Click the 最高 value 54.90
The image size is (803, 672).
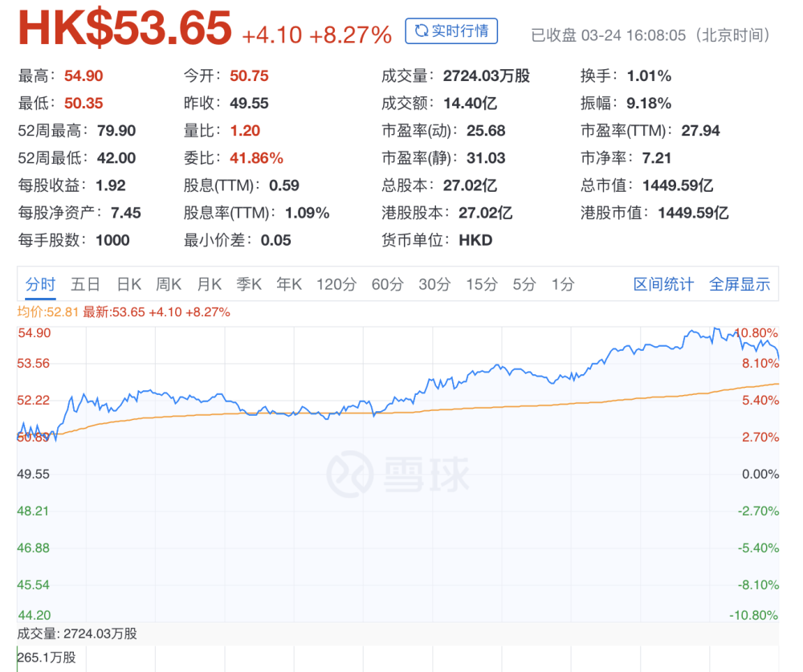[x=84, y=76]
